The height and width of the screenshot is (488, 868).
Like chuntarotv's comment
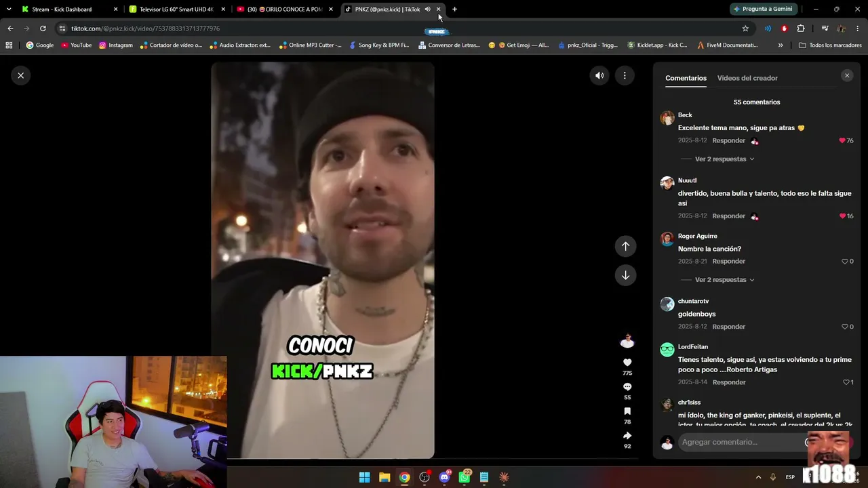845,327
